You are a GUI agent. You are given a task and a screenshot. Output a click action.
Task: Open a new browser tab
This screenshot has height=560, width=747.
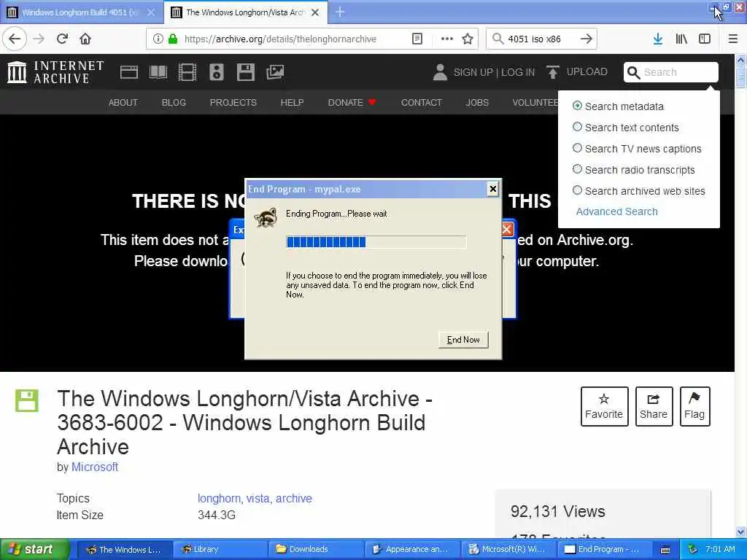coord(340,12)
